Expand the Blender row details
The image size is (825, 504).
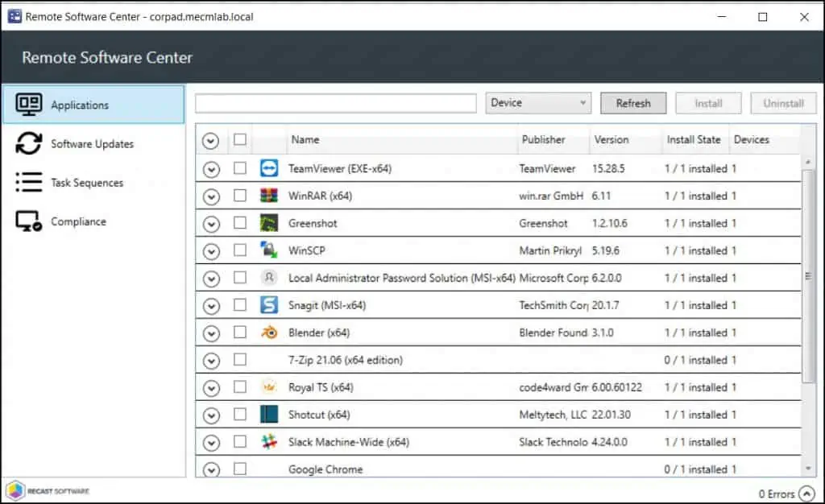[x=211, y=333]
